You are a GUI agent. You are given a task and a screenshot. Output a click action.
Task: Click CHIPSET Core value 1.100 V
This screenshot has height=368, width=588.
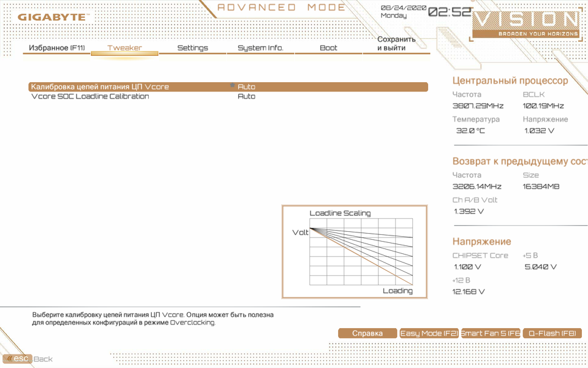click(467, 267)
